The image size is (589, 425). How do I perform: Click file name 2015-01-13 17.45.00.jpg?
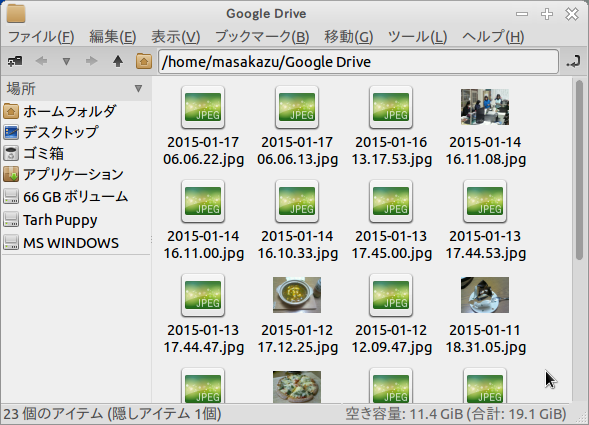(391, 245)
